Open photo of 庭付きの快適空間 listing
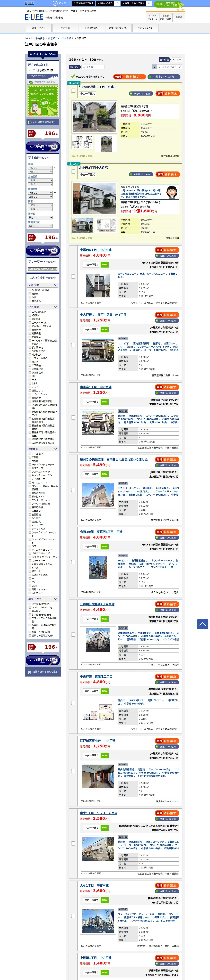 tap(98, 495)
